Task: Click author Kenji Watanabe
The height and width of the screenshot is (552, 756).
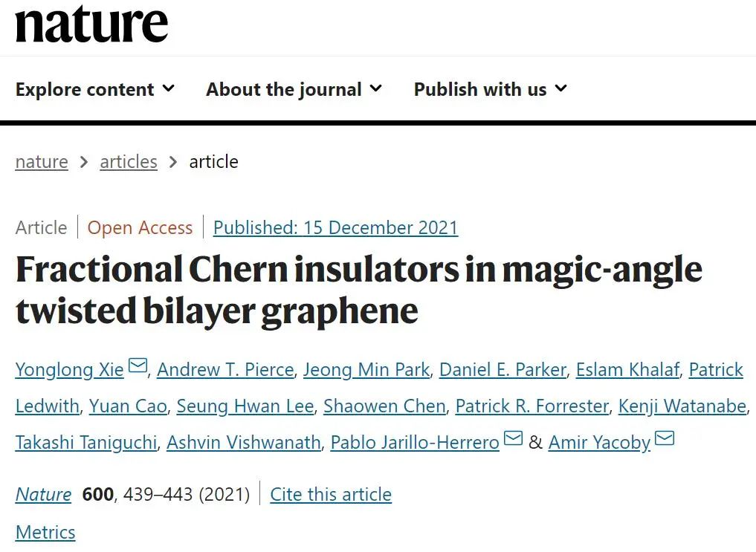Action: (x=682, y=406)
